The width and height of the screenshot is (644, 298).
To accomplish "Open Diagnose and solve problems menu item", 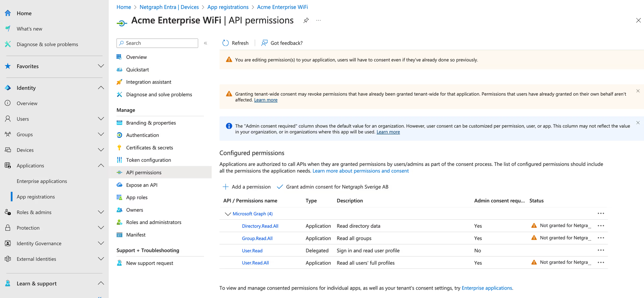I will point(159,94).
